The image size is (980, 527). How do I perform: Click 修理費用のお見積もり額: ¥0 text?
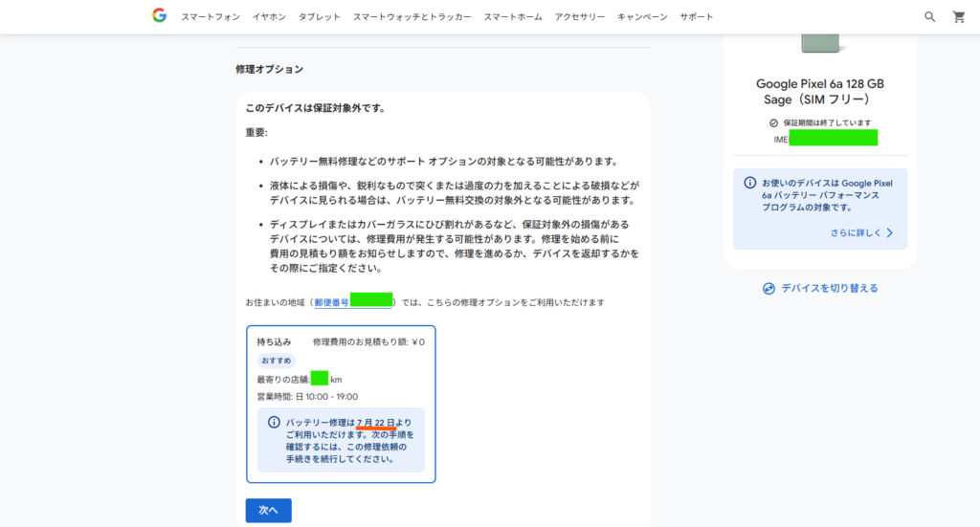(x=368, y=342)
